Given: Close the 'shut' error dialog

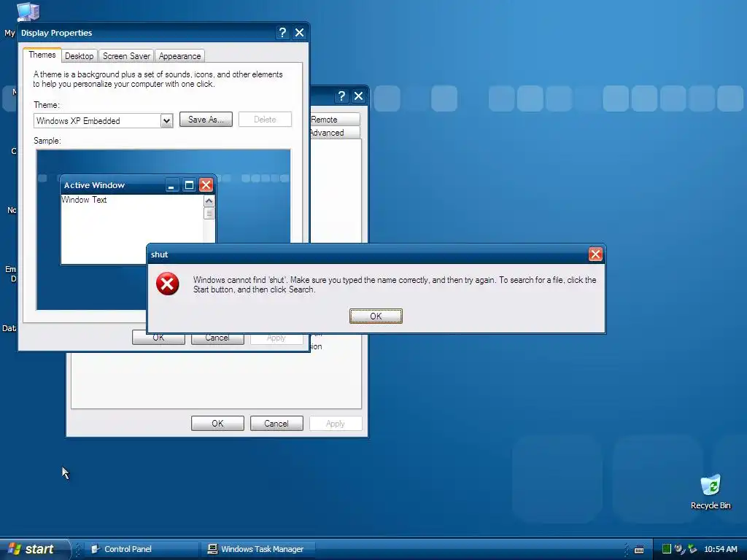Looking at the screenshot, I should [595, 254].
